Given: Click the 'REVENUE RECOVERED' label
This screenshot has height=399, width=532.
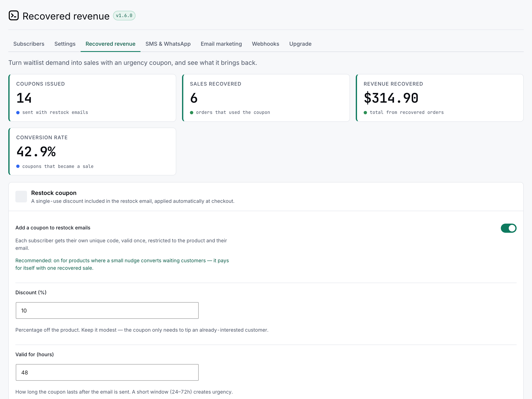Looking at the screenshot, I should (x=393, y=84).
